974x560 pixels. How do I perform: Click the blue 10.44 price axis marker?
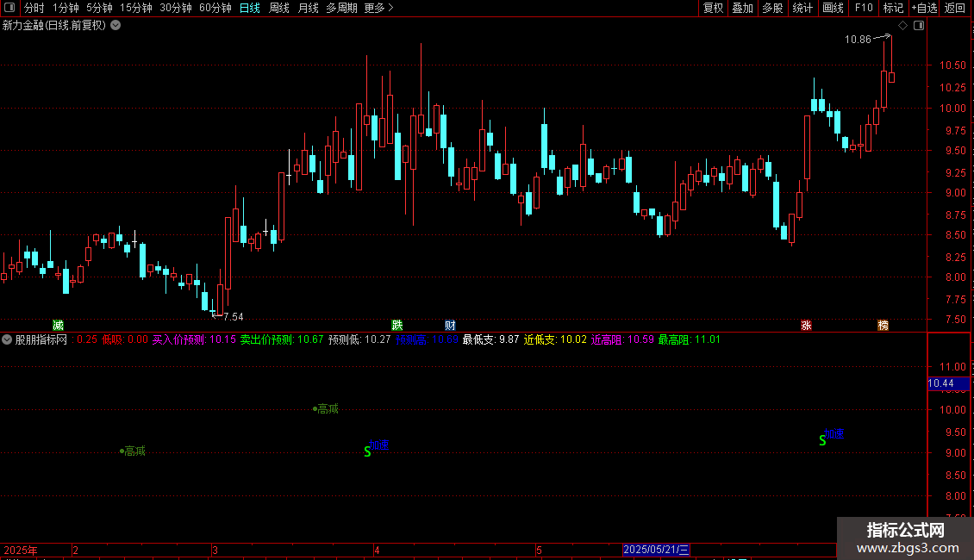pos(948,383)
